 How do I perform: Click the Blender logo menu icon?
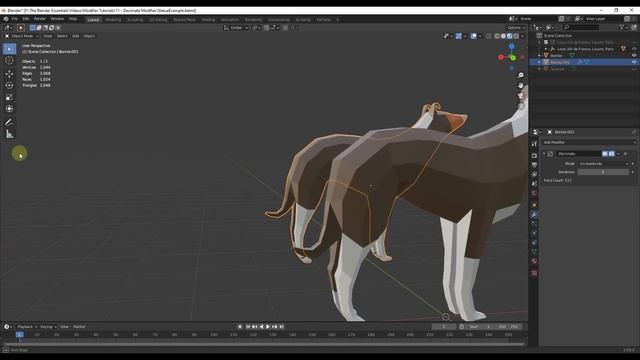pos(6,19)
